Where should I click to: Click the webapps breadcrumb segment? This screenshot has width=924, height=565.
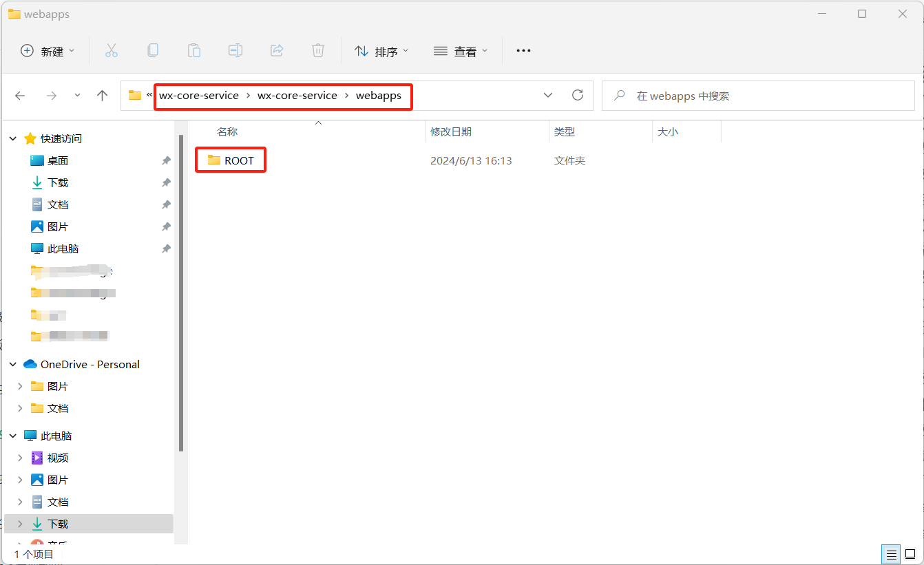[x=379, y=96]
